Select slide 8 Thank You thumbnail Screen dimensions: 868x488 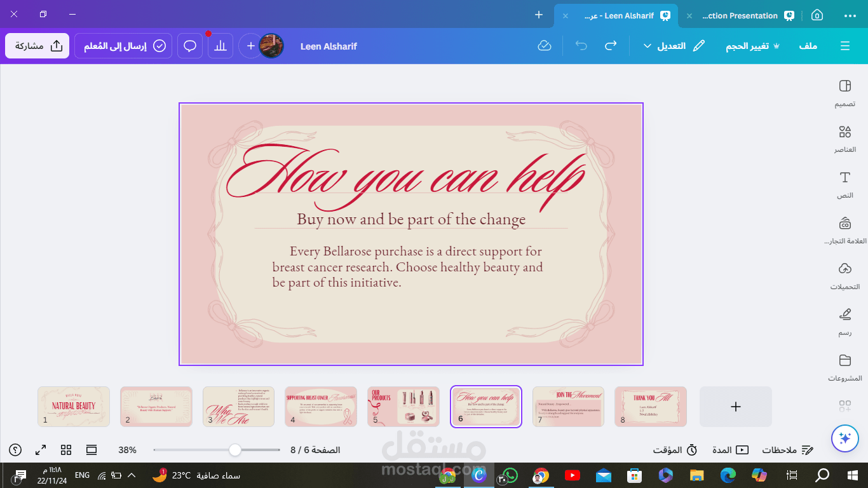651,407
